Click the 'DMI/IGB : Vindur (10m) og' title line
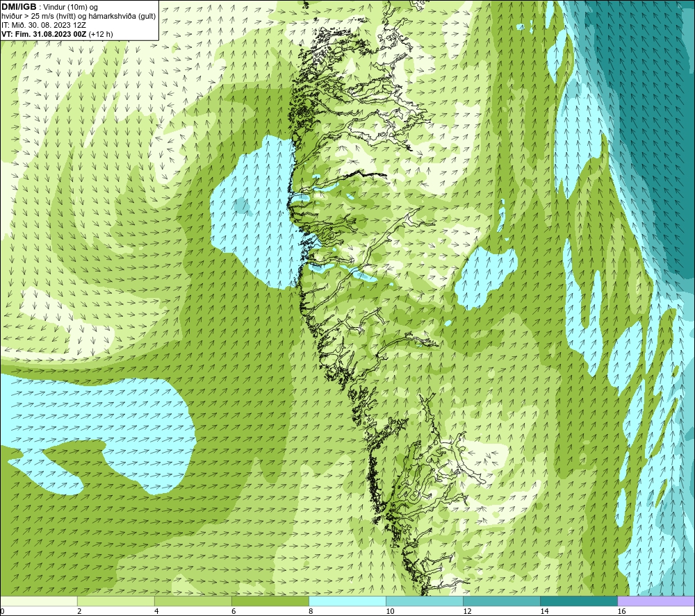The image size is (695, 616). coord(49,7)
